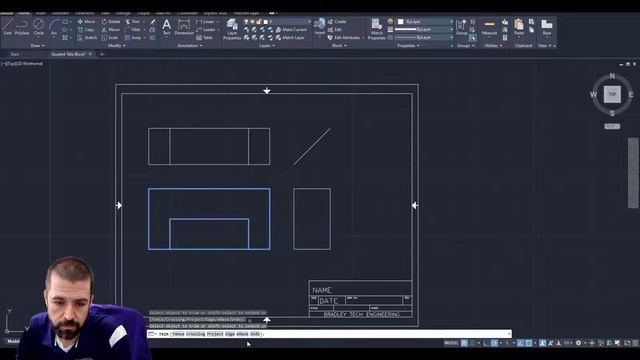The image size is (640, 360).
Task: Click the new drawing plus tab
Action: point(102,54)
